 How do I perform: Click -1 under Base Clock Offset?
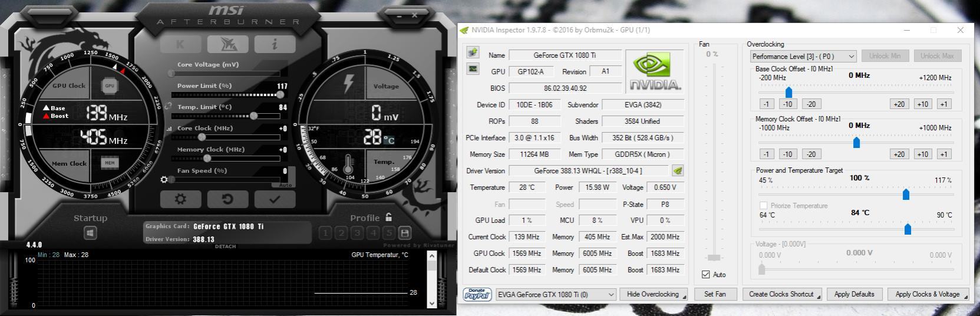click(766, 104)
